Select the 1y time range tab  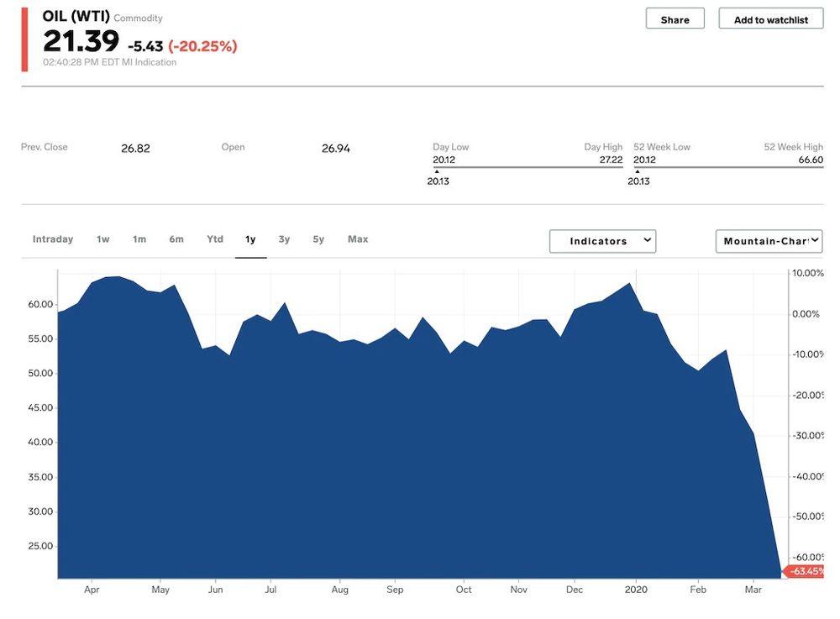coord(250,239)
